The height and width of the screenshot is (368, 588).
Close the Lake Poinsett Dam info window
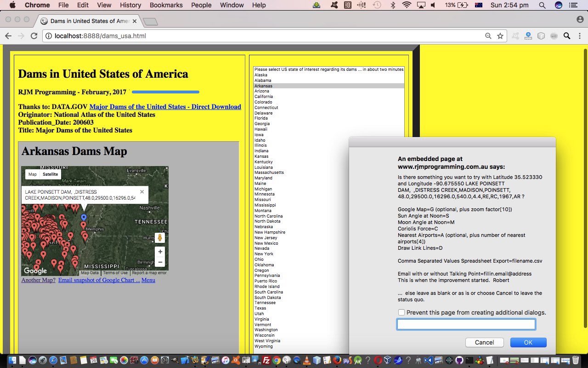(x=142, y=192)
